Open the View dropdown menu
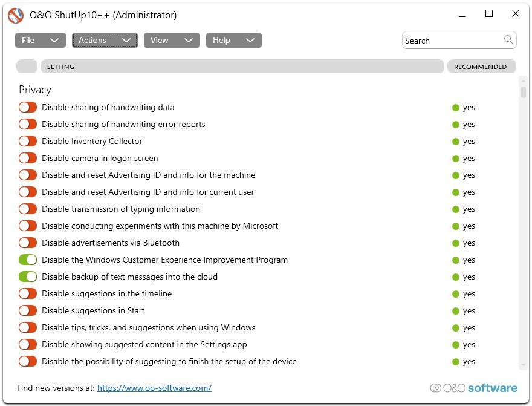 172,41
